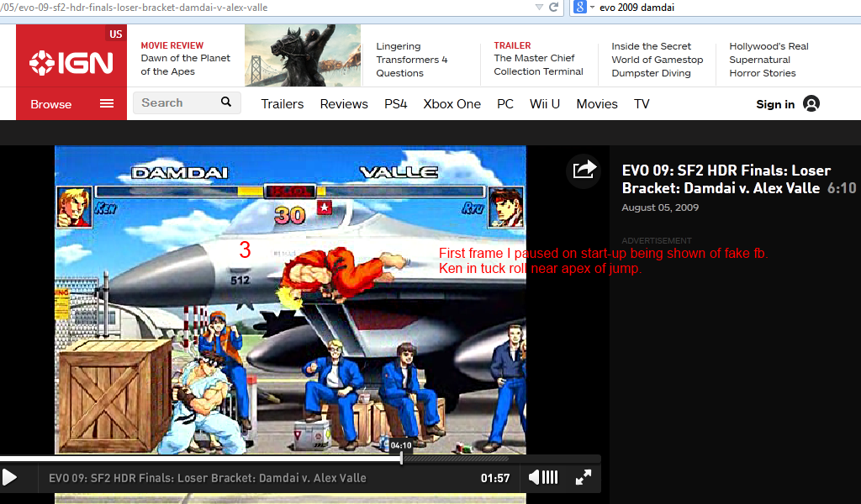Adjust the volume level bars
The height and width of the screenshot is (504, 861).
click(x=550, y=478)
